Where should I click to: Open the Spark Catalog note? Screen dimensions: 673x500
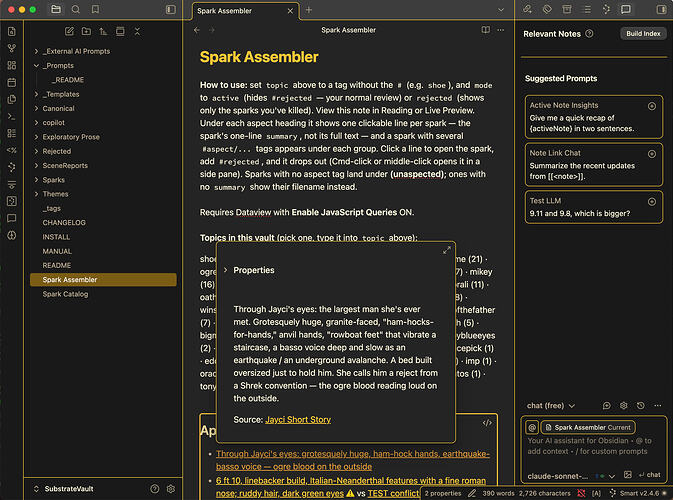tap(65, 294)
